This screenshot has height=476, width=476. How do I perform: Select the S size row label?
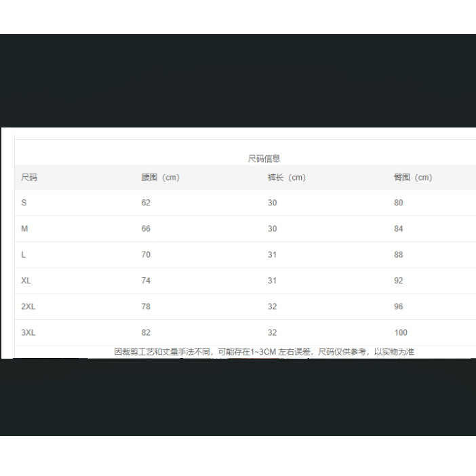click(24, 203)
